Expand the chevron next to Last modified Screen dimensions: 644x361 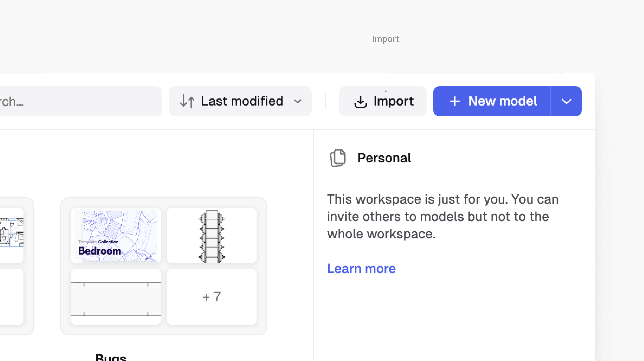[297, 101]
